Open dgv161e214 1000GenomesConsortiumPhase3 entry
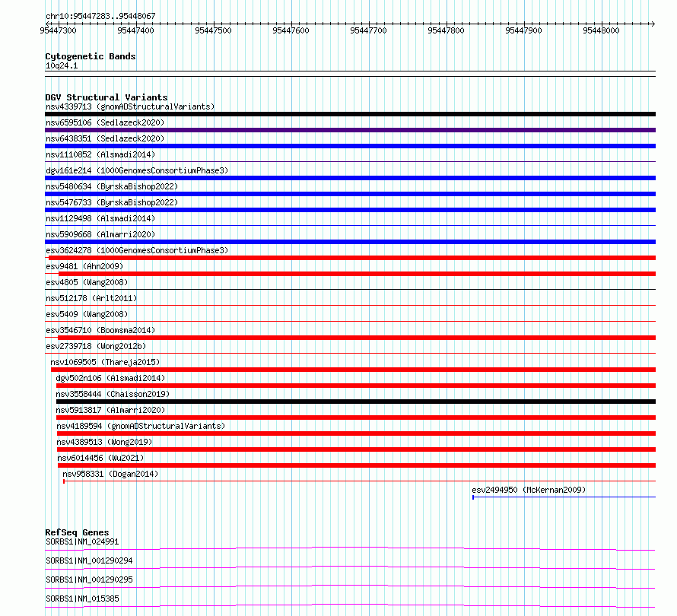Viewport: 677px width, 616px height. click(137, 170)
